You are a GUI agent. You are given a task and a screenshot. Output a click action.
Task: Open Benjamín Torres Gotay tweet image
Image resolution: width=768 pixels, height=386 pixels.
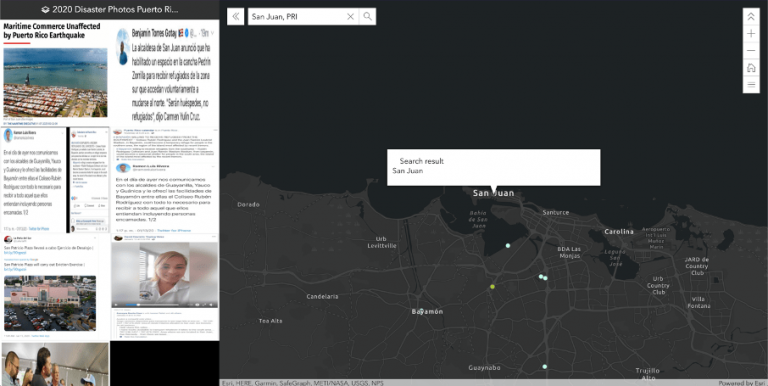click(x=165, y=73)
